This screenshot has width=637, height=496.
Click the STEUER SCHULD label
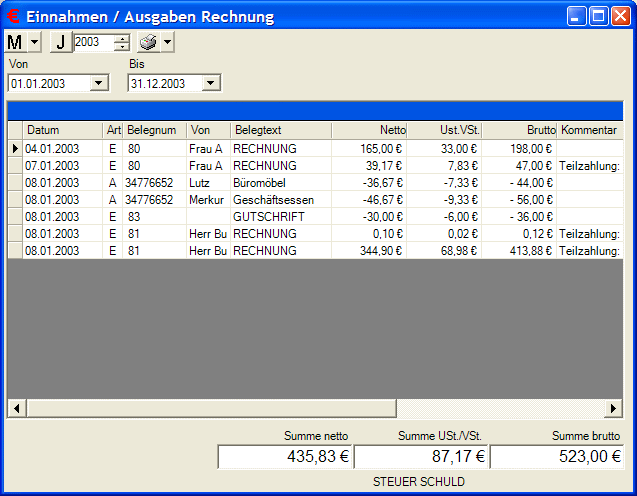(x=418, y=482)
